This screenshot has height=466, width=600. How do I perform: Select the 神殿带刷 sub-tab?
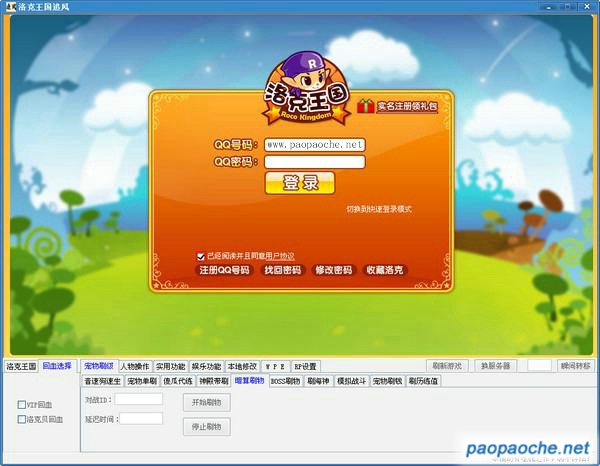[214, 381]
